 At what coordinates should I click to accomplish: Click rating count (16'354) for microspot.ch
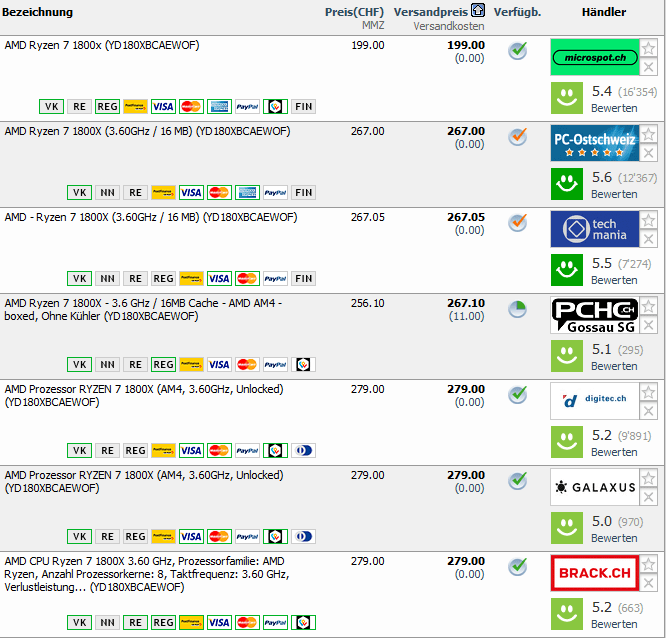(637, 92)
